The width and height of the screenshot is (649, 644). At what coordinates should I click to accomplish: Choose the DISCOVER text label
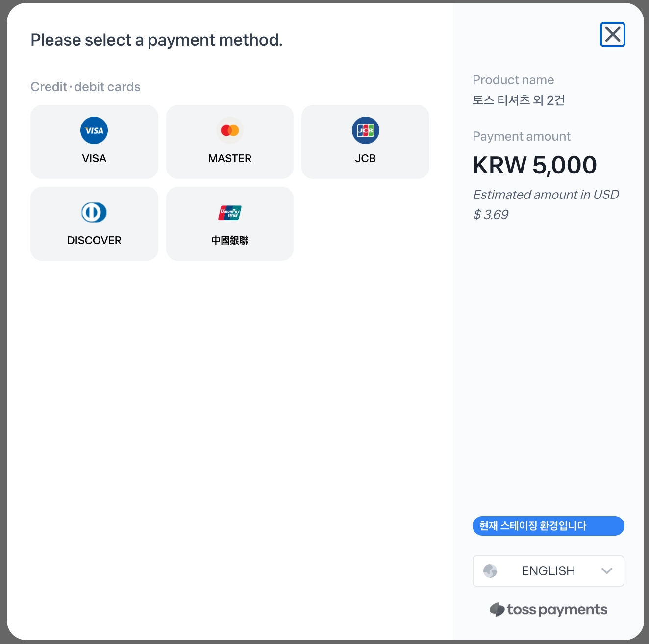[94, 240]
